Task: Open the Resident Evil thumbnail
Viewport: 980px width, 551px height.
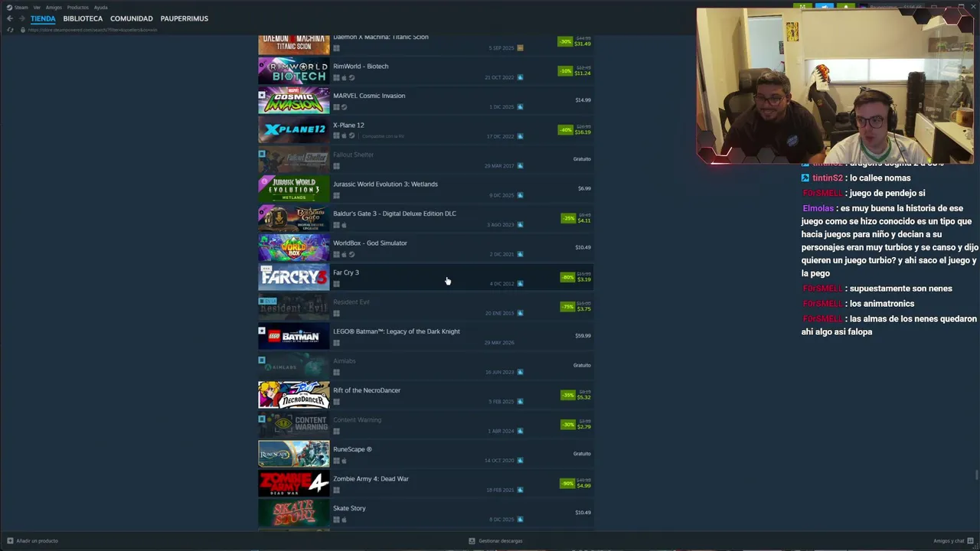Action: 294,307
